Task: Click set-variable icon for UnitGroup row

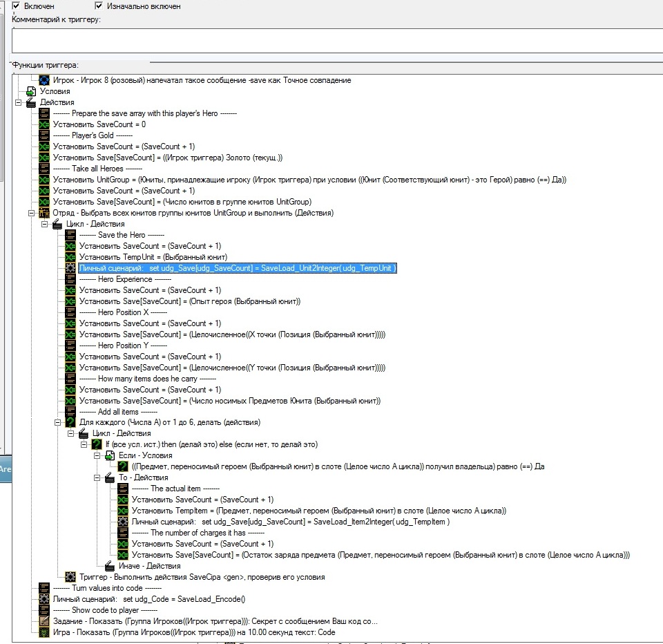Action: pos(44,180)
